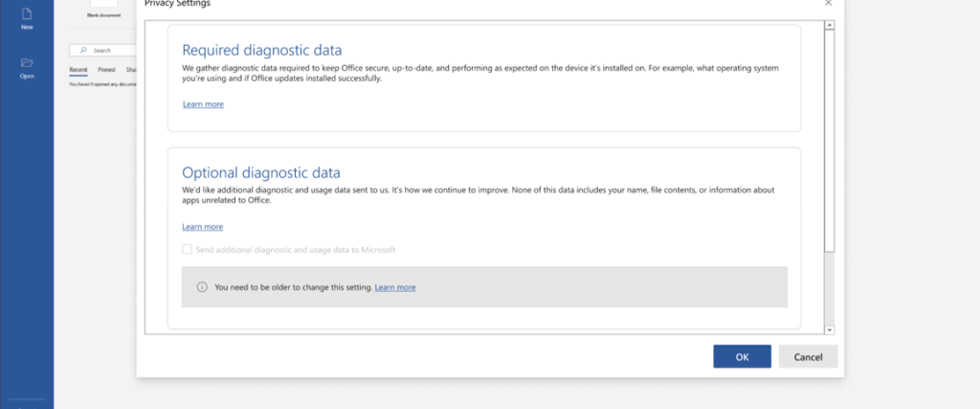980x409 pixels.
Task: Switch to the Pinned tab in Word
Action: 106,70
